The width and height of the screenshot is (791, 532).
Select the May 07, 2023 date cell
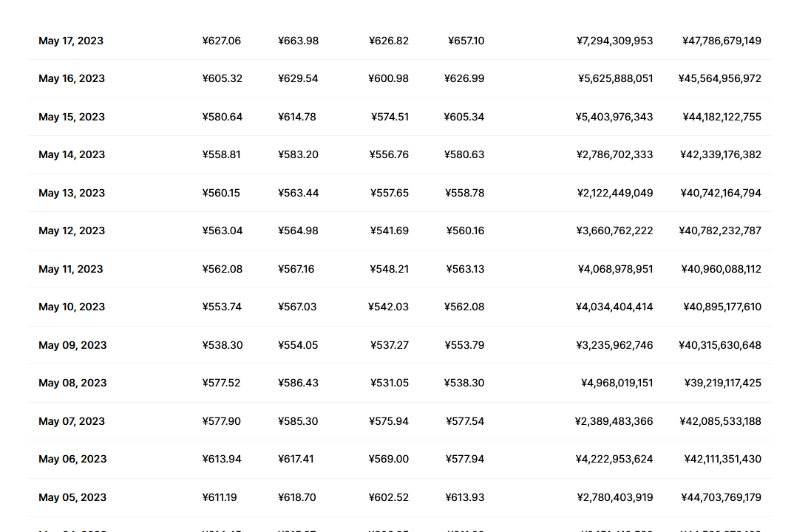pos(72,422)
